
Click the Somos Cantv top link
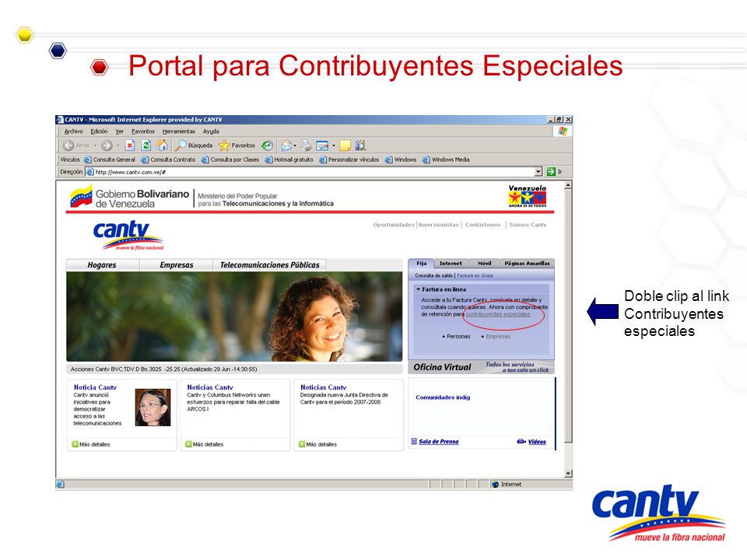528,225
